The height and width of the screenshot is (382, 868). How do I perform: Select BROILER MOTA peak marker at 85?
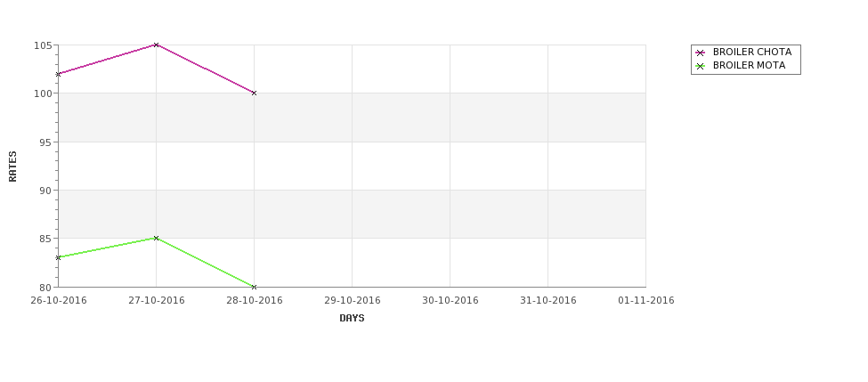[x=156, y=238]
